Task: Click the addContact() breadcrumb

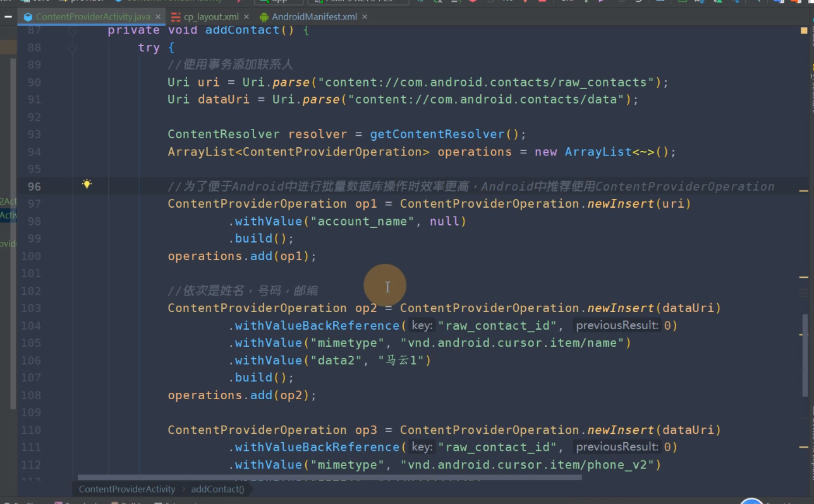Action: (x=218, y=489)
